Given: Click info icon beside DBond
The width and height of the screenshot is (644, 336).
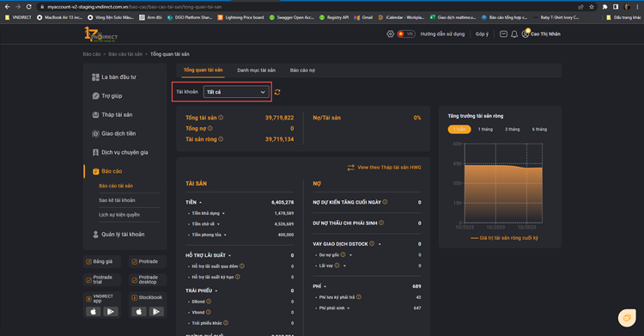Looking at the screenshot, I should pyautogui.click(x=209, y=302).
